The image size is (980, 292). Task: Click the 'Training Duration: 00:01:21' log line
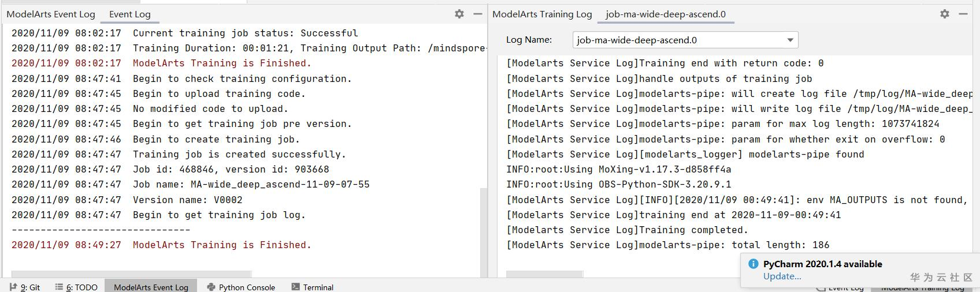point(248,48)
